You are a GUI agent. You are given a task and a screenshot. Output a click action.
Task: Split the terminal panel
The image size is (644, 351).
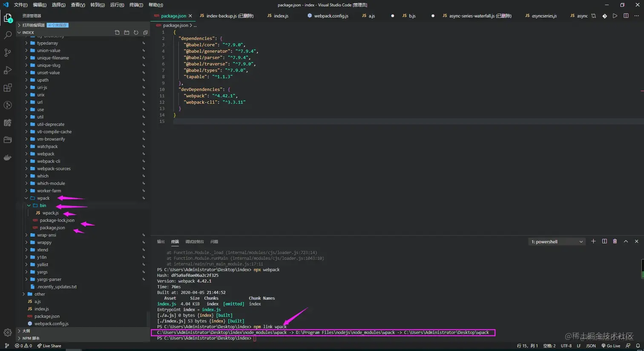(x=604, y=241)
